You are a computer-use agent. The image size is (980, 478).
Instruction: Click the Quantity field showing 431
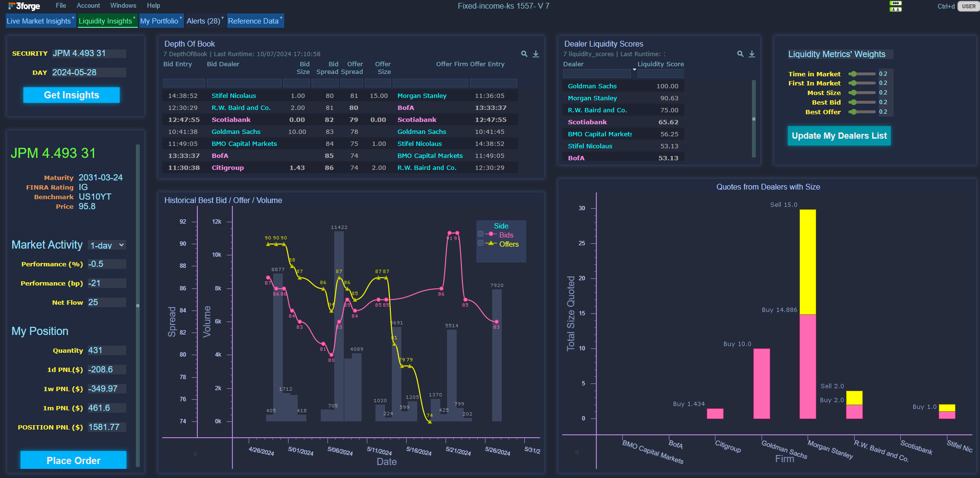pos(107,350)
